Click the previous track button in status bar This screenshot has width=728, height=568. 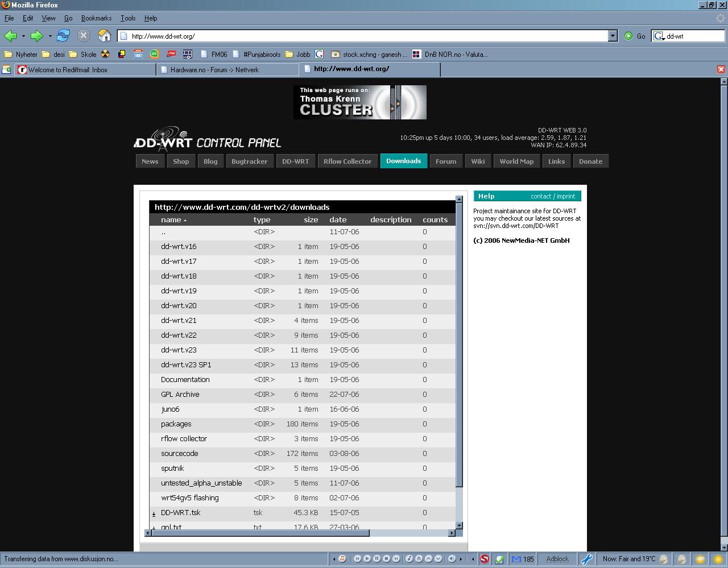357,559
